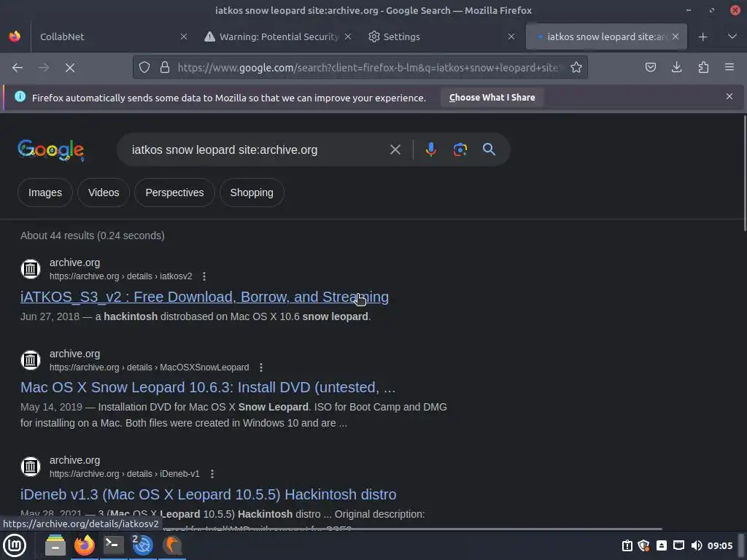Open more options for iatkosv2 result
Viewport: 747px width, 560px height.
pyautogui.click(x=204, y=276)
